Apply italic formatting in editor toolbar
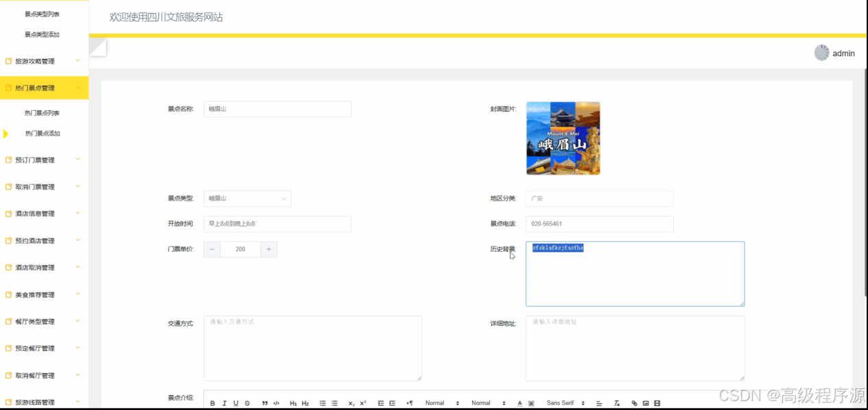Viewport: 868px width, 410px height. (x=225, y=403)
